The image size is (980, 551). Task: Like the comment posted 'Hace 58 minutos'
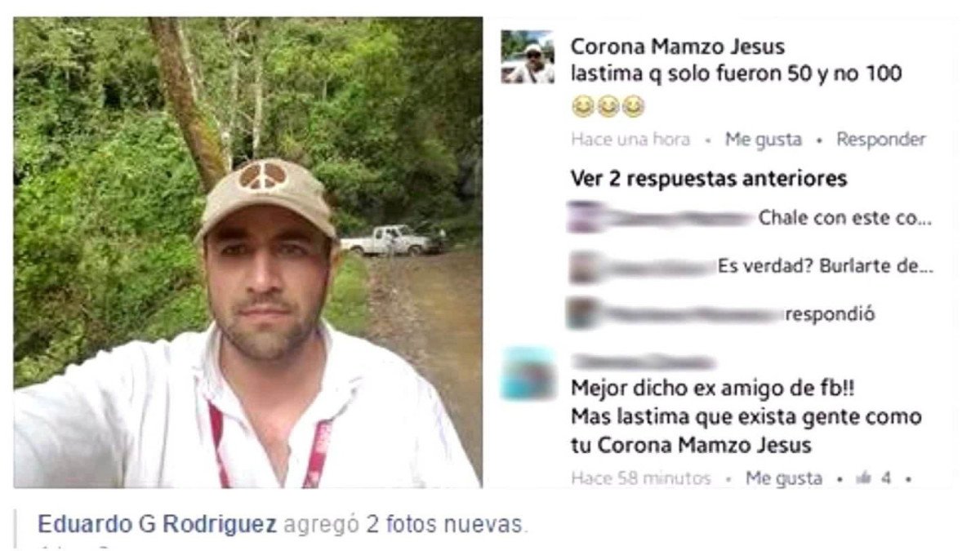coord(783,478)
